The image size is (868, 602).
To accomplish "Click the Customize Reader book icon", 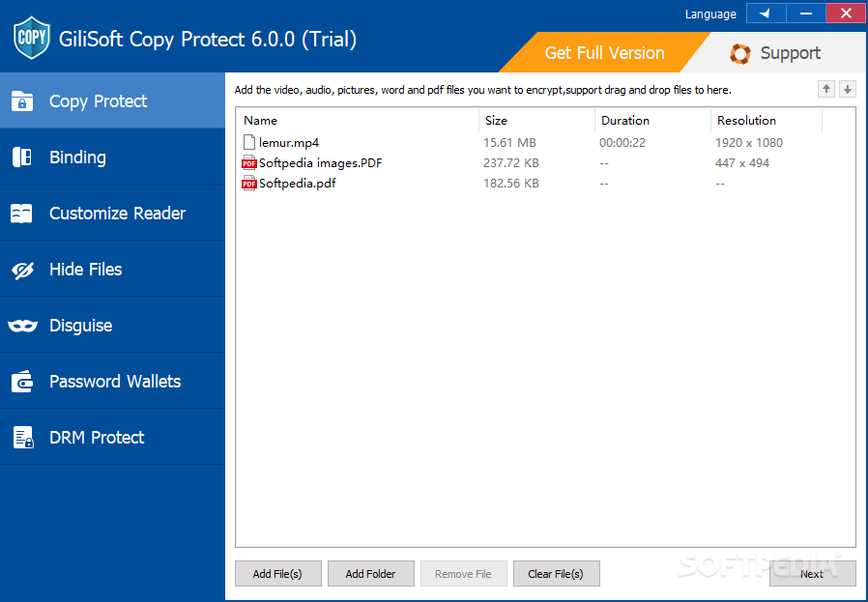I will pyautogui.click(x=21, y=214).
